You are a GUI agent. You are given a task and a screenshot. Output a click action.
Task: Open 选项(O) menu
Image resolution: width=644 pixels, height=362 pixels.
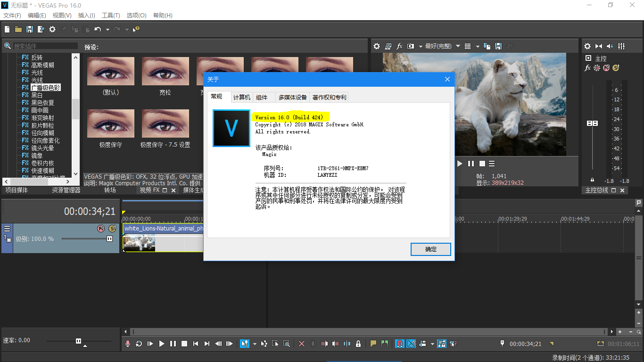[136, 16]
